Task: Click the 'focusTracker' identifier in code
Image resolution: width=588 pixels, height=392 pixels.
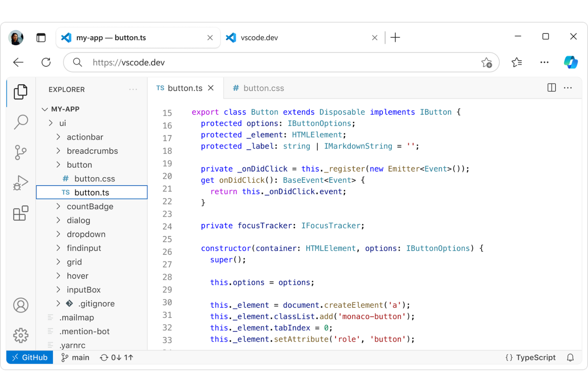Action: click(x=265, y=226)
